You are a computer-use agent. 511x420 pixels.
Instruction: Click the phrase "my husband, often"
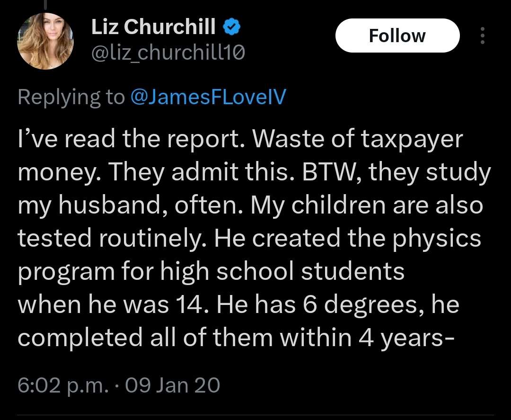[131, 206]
